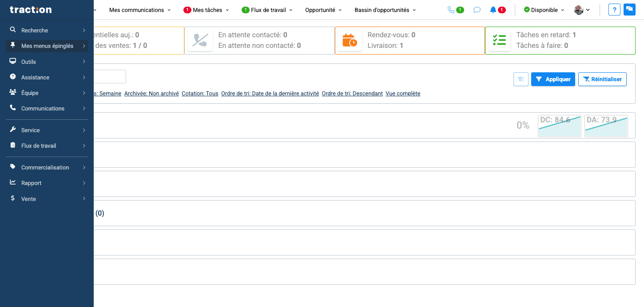This screenshot has height=307, width=644.
Task: Click the DC: 84.6 chart thumbnail
Action: pos(560,126)
